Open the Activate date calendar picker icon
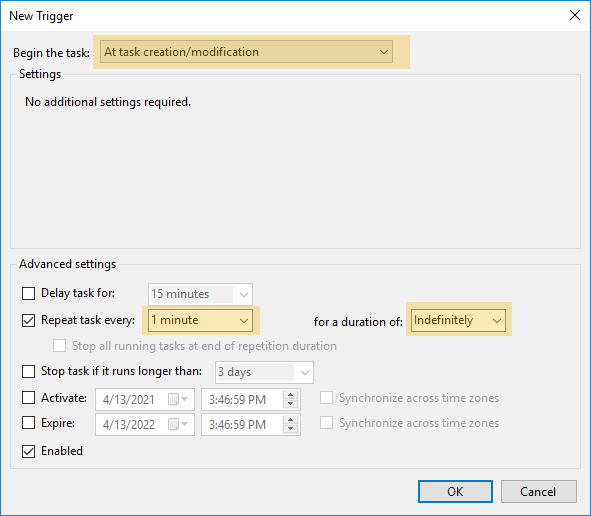The height and width of the screenshot is (516, 591). coord(178,399)
